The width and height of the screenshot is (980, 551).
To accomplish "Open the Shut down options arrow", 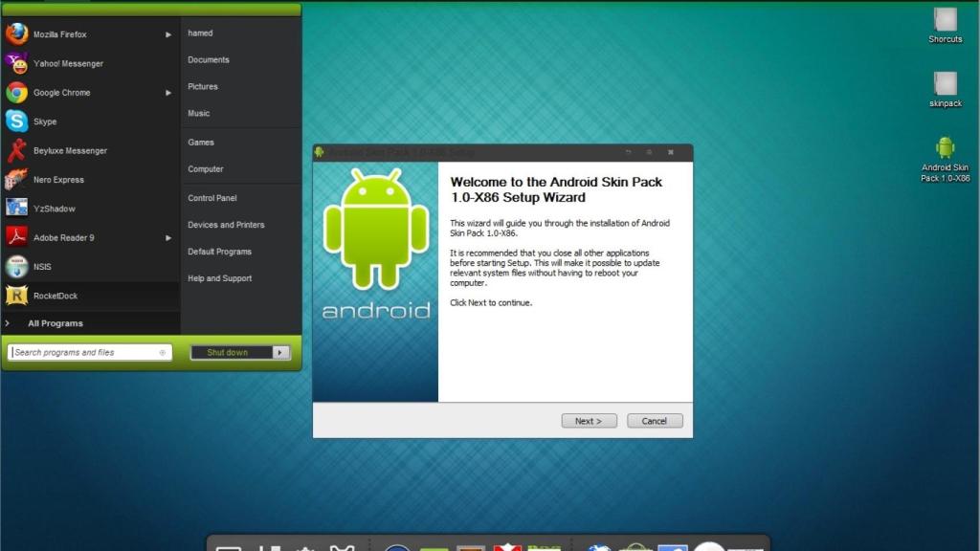I will click(278, 352).
